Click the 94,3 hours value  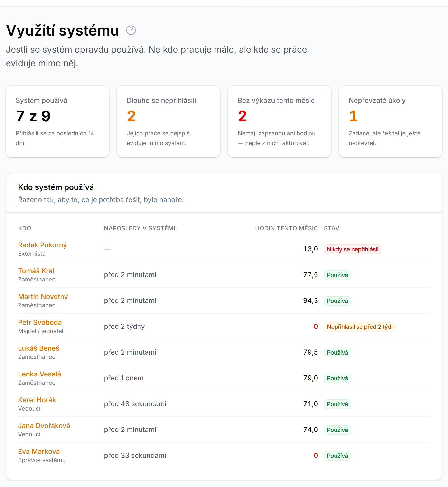(x=310, y=301)
